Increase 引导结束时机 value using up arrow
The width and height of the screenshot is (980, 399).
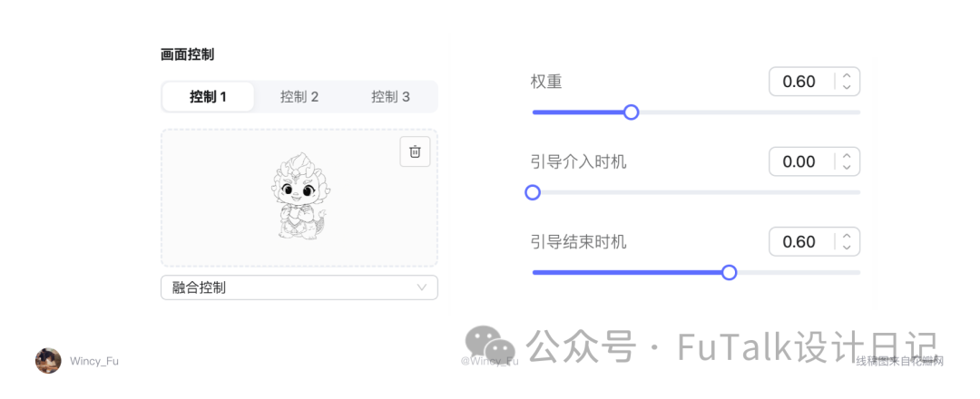click(x=847, y=236)
